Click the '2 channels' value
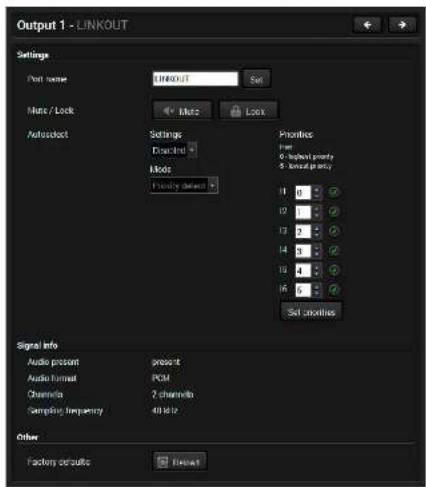 pyautogui.click(x=173, y=394)
